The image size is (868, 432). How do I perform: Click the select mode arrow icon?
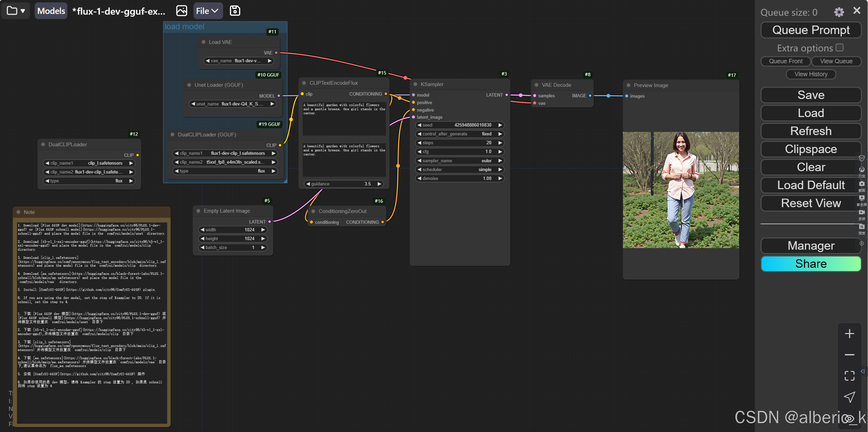point(849,397)
